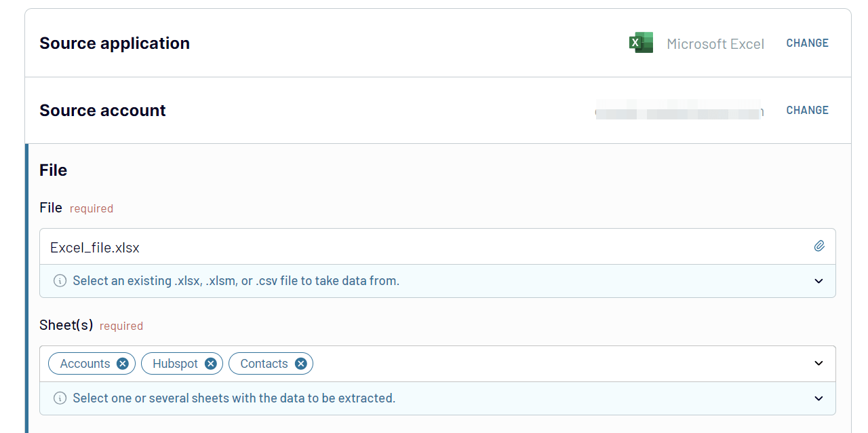Viewport: 868px width, 433px height.
Task: Change the source application
Action: (x=807, y=43)
